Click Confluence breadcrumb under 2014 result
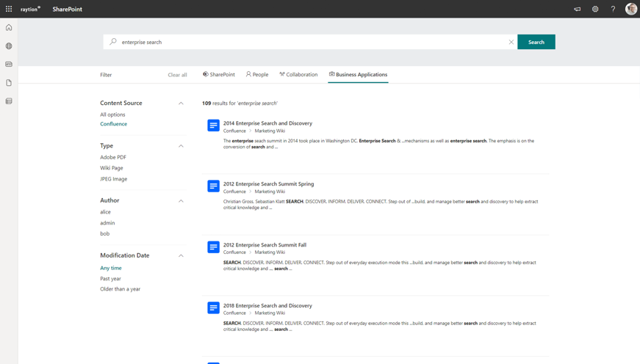 click(x=234, y=131)
